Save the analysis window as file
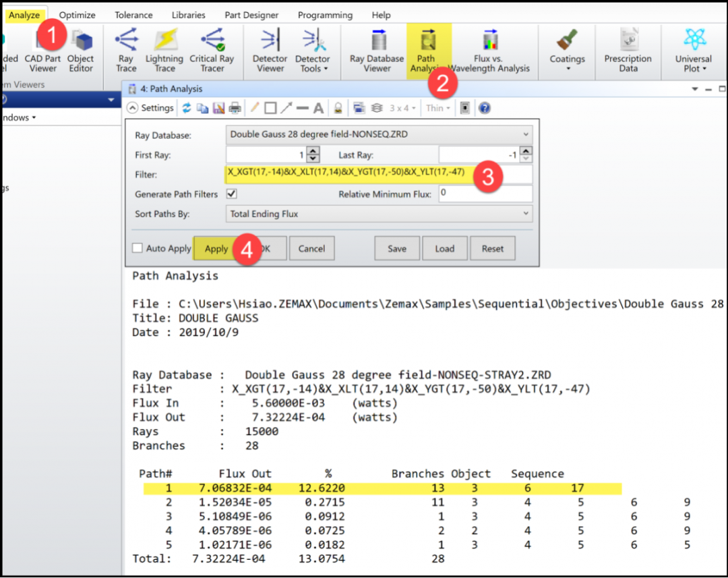Viewport: 728px width, 578px height. click(x=218, y=109)
